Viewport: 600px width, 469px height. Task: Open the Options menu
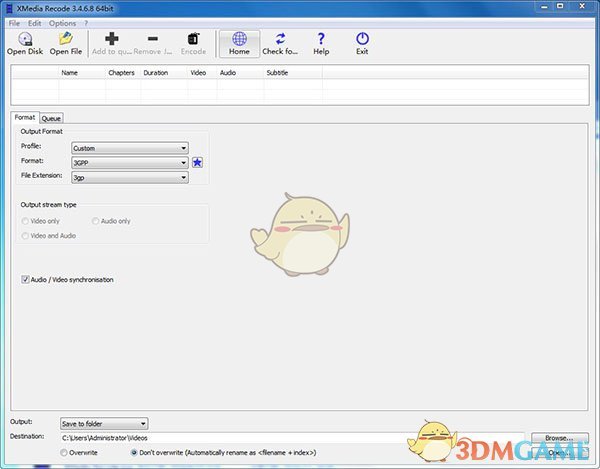tap(62, 23)
